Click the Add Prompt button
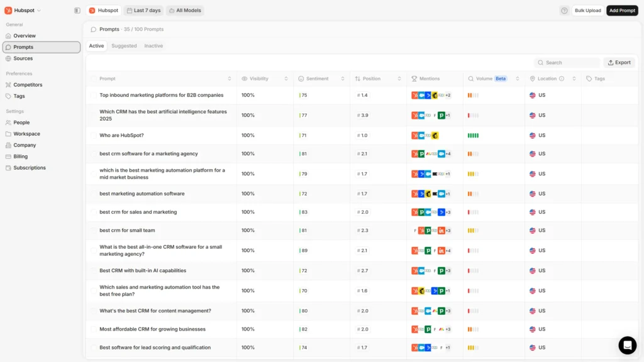 pyautogui.click(x=622, y=10)
